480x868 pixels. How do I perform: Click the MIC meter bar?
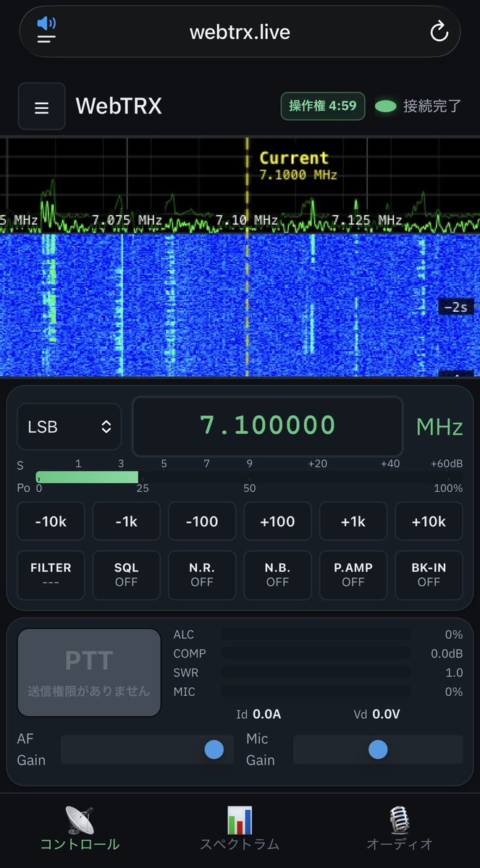tap(316, 692)
